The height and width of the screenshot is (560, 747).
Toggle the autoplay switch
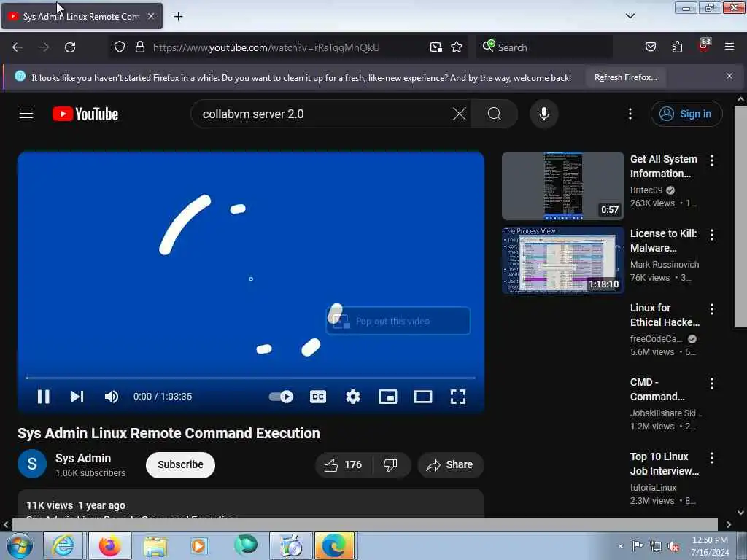(281, 397)
